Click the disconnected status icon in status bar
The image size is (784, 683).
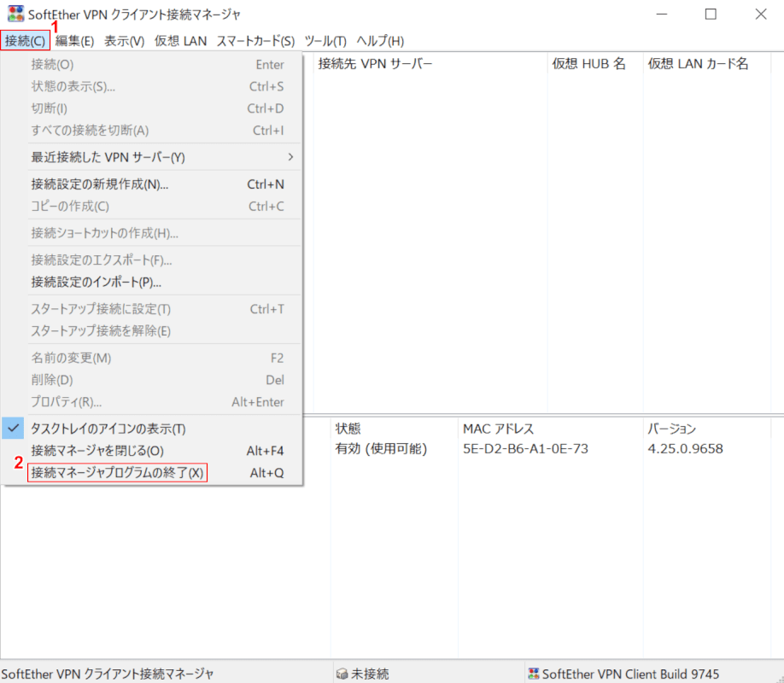(x=342, y=674)
